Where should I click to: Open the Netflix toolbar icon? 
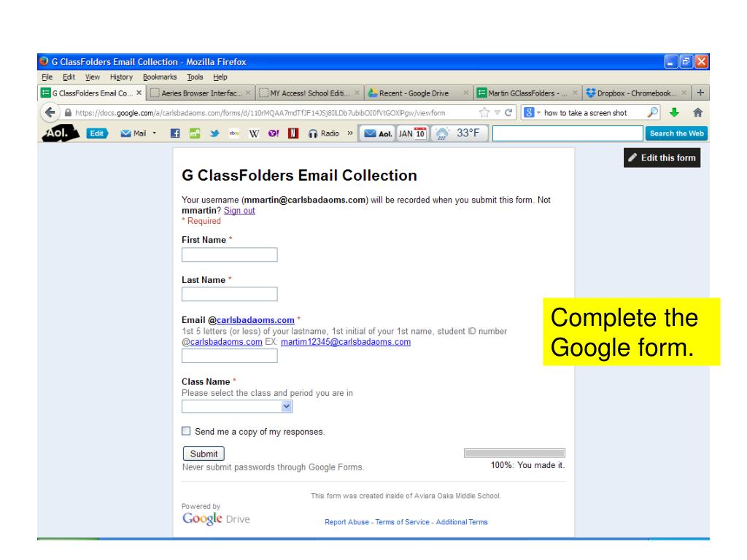(293, 134)
